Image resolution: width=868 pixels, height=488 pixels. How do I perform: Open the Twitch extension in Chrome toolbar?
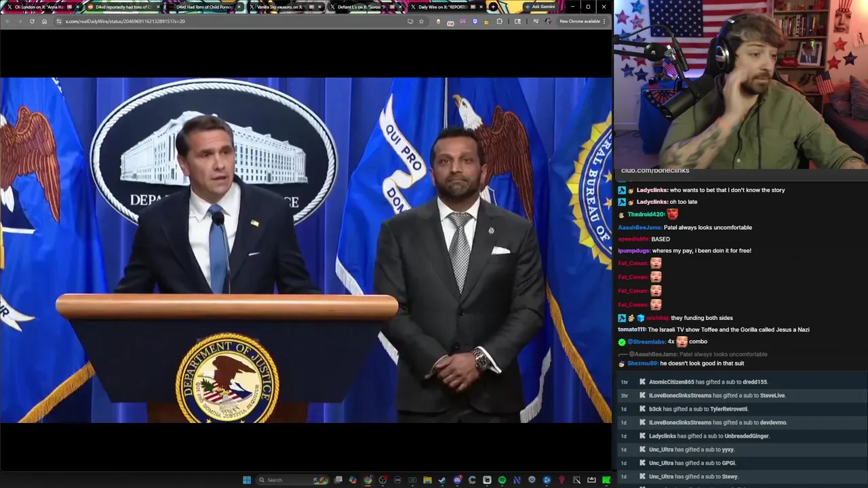click(475, 21)
